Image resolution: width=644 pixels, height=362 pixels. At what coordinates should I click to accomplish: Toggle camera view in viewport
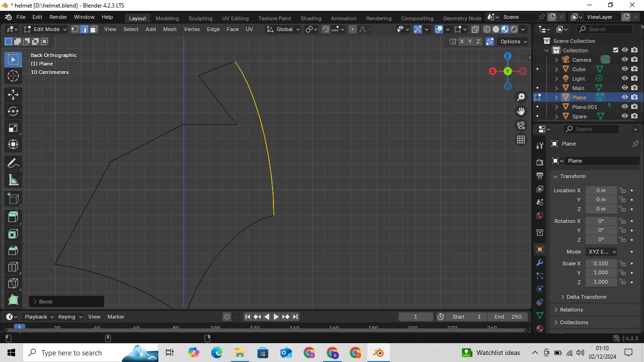[521, 125]
